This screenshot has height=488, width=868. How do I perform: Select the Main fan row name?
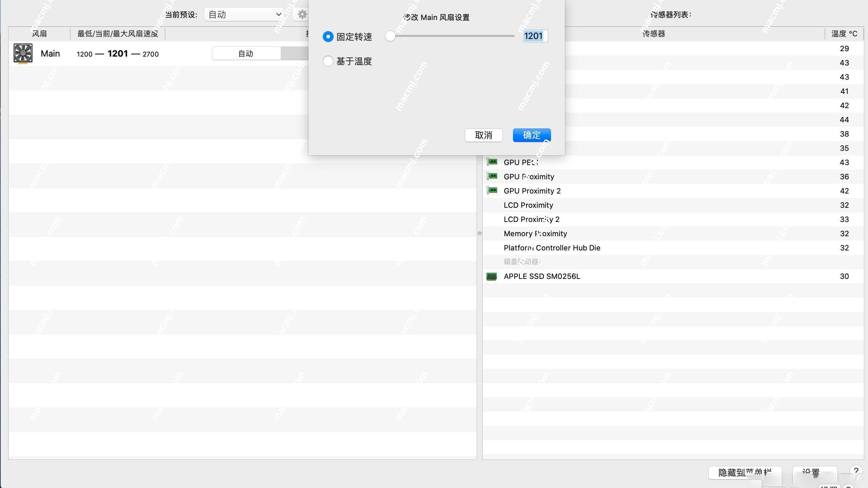tap(50, 54)
